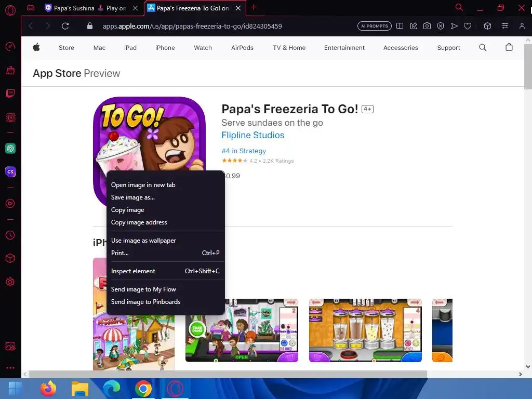532x399 pixels.
Task: Open Entertainment in Apple navigation
Action: tap(344, 48)
